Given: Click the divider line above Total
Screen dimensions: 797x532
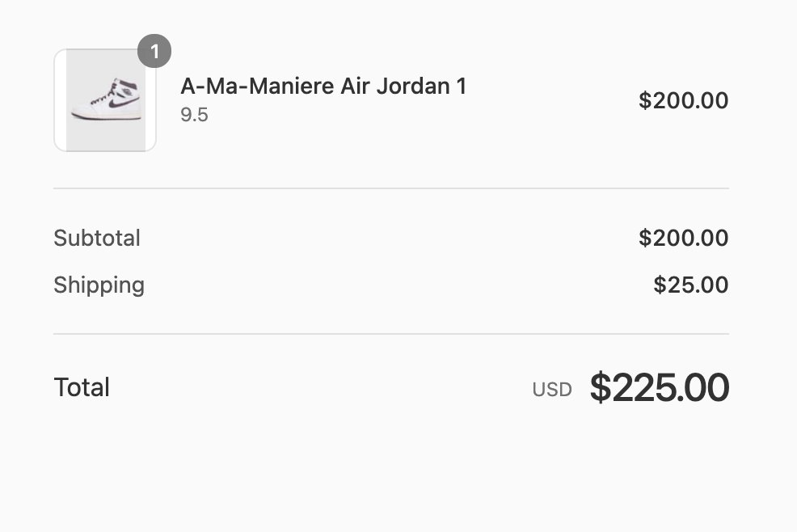Looking at the screenshot, I should click(391, 334).
